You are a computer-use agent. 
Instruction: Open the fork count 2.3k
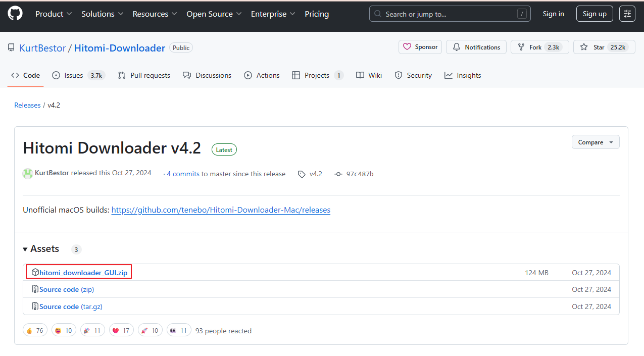(554, 47)
